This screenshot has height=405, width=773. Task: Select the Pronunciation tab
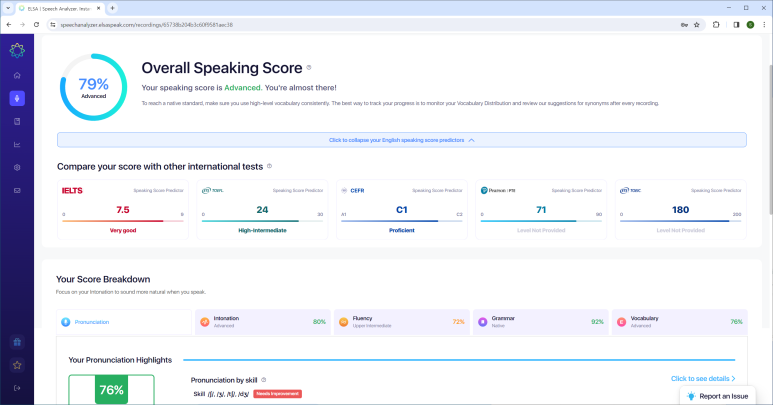pos(124,322)
